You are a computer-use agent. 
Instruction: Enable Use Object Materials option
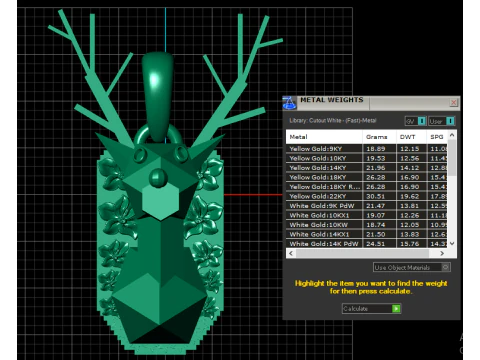point(412,267)
